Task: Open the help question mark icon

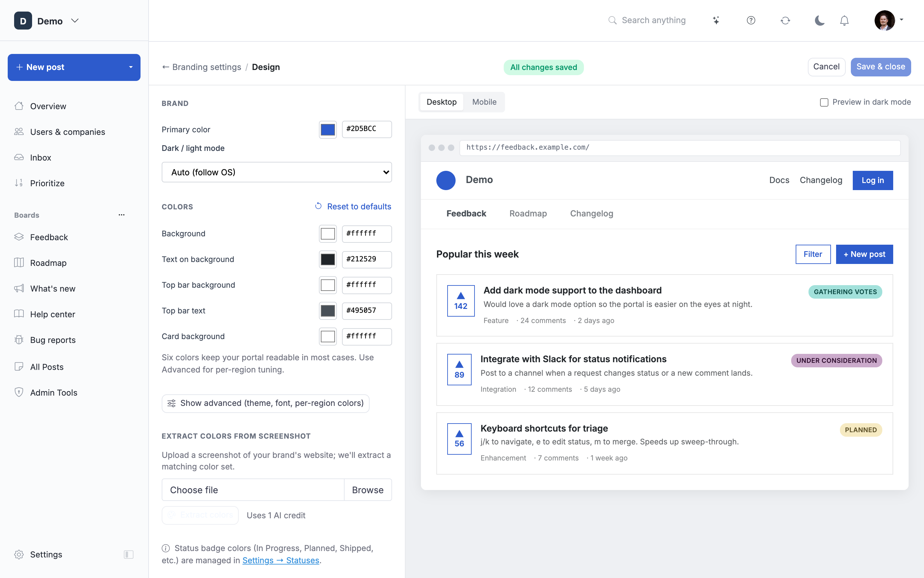Action: 751,20
